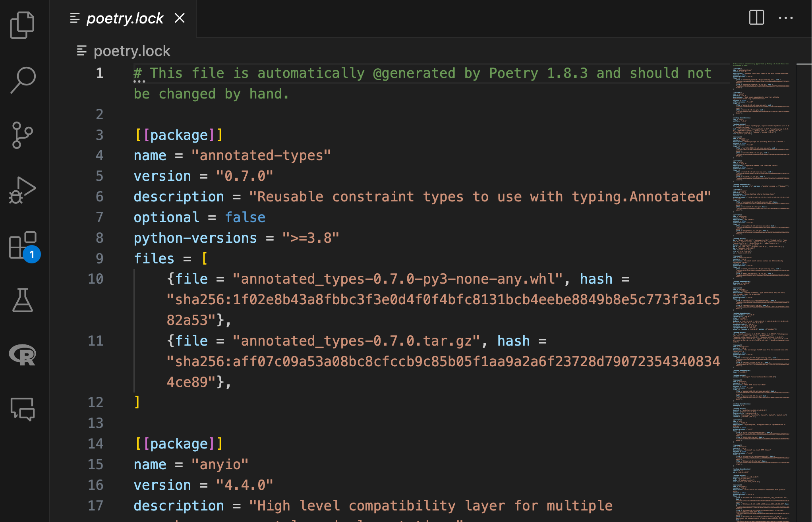
Task: Open the Testing flask icon view
Action: click(x=22, y=300)
